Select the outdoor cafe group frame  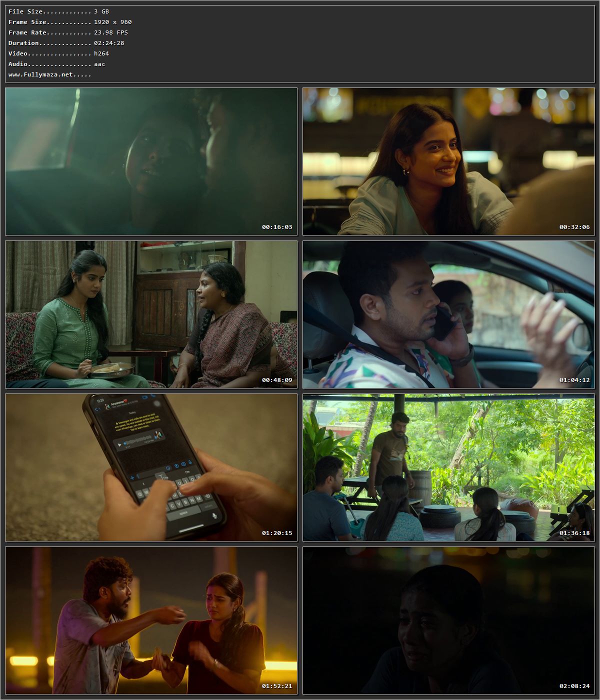[448, 467]
